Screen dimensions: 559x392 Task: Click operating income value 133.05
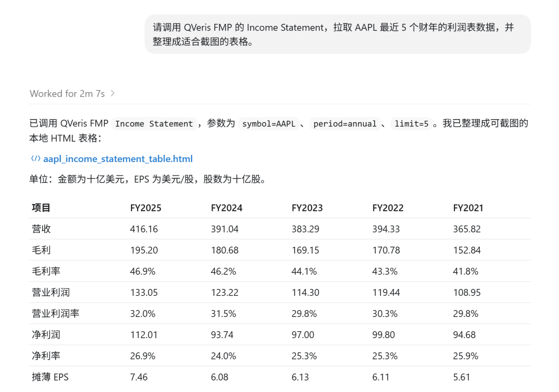tap(144, 293)
